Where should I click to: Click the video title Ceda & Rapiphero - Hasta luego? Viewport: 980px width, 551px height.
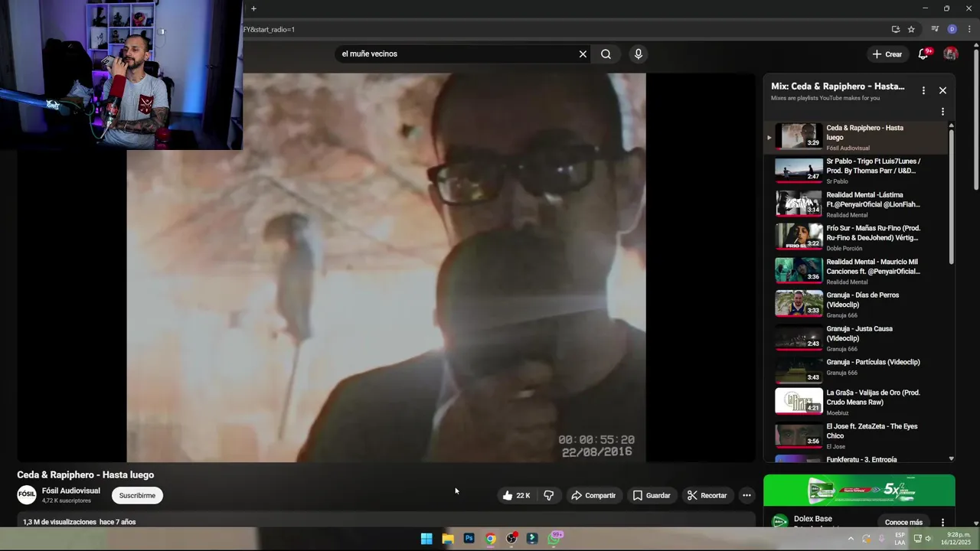[x=86, y=474]
